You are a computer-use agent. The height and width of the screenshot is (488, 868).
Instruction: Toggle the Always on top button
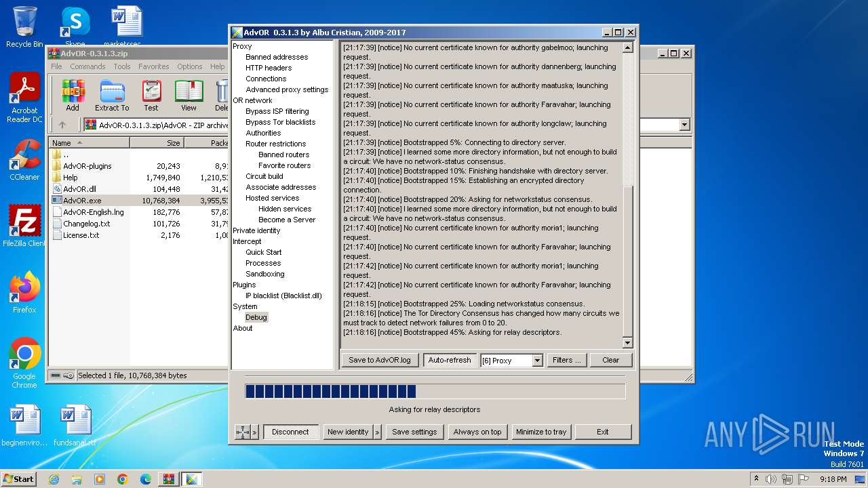(x=477, y=432)
